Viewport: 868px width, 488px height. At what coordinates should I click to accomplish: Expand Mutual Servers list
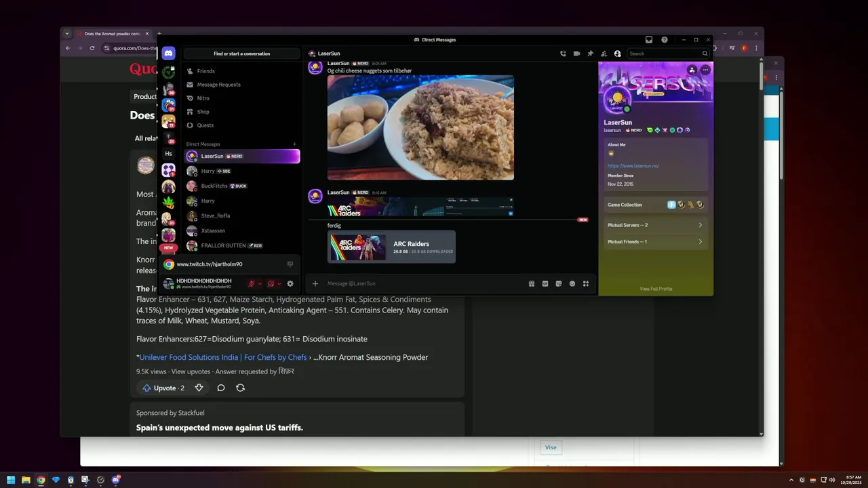tap(655, 225)
